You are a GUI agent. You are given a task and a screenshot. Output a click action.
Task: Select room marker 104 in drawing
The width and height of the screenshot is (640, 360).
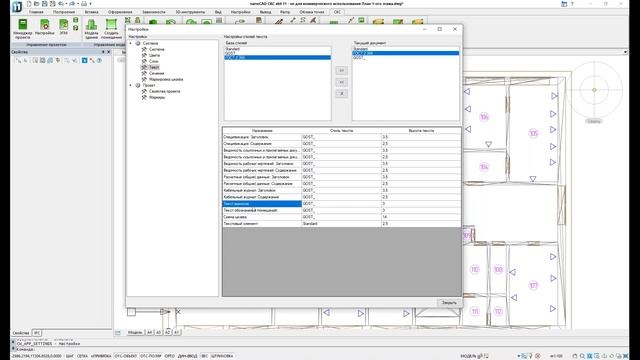(x=484, y=167)
